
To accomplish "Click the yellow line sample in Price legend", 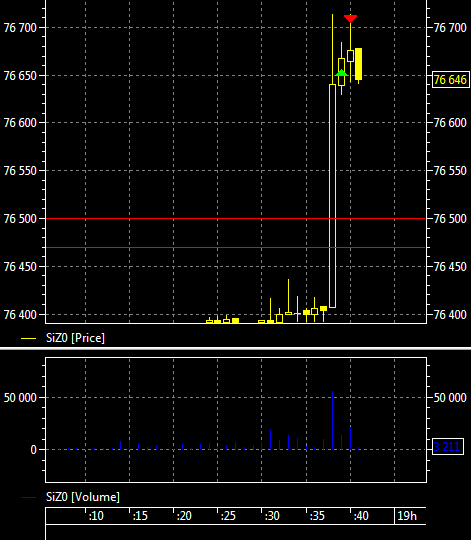I will [x=29, y=339].
